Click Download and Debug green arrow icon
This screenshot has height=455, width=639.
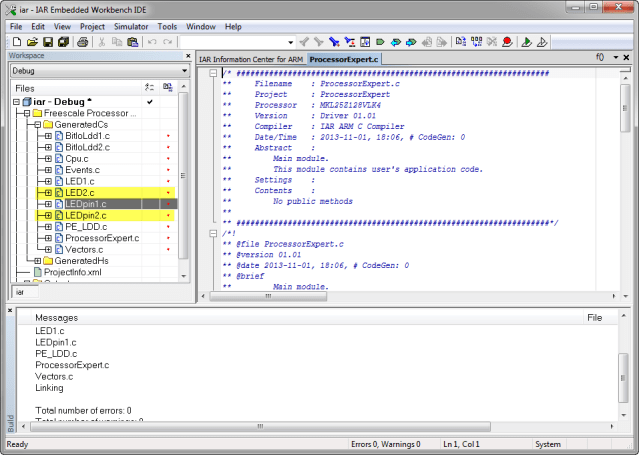pos(525,42)
